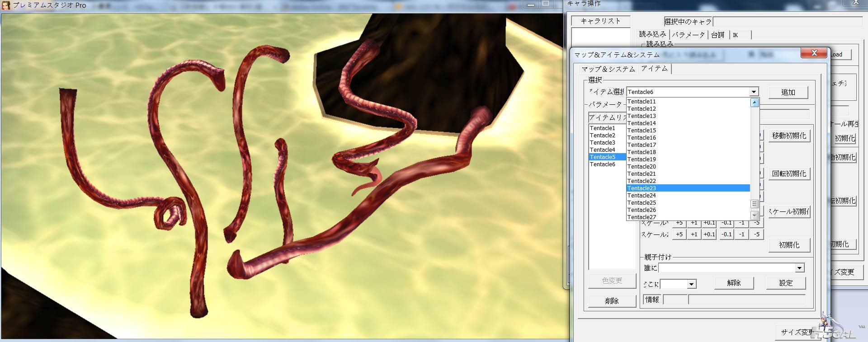Open the 誰に parent target dropdown
Screen dimensions: 868x342
pyautogui.click(x=799, y=268)
